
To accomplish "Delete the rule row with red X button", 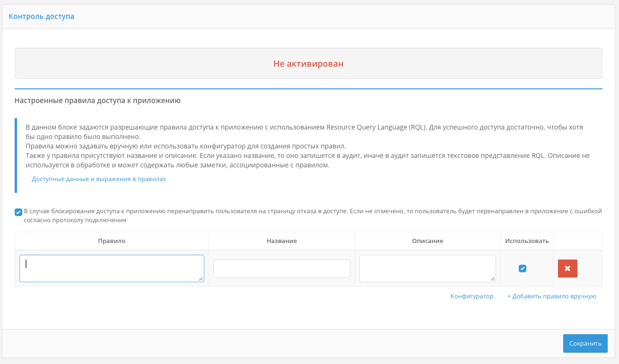I will (x=567, y=269).
